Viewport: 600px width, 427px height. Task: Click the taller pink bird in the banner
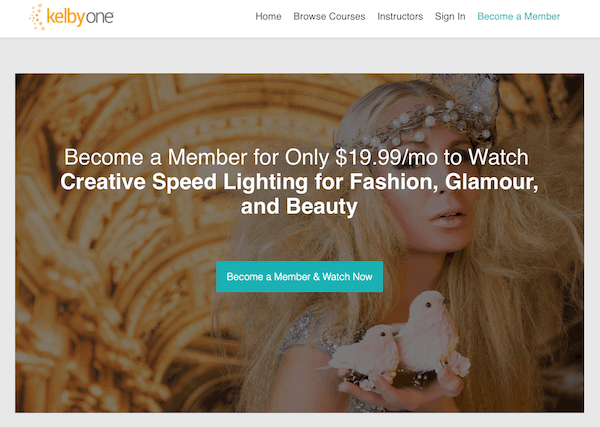pos(429,329)
